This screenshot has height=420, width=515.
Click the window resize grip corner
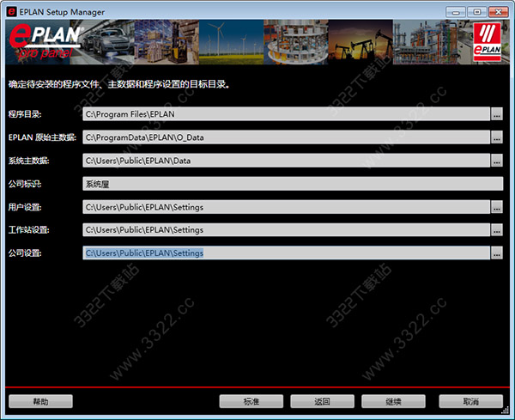[506, 411]
